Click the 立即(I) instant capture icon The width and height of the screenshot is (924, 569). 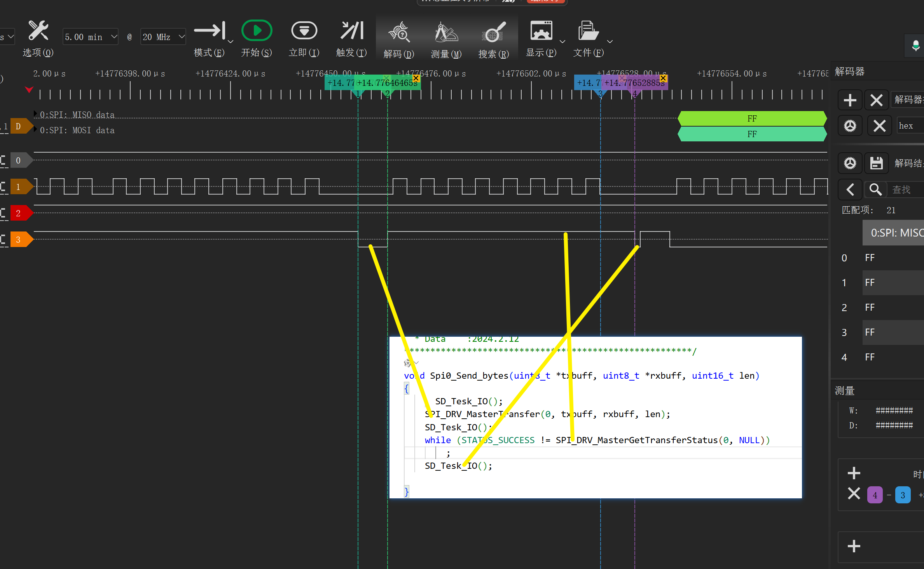tap(304, 31)
